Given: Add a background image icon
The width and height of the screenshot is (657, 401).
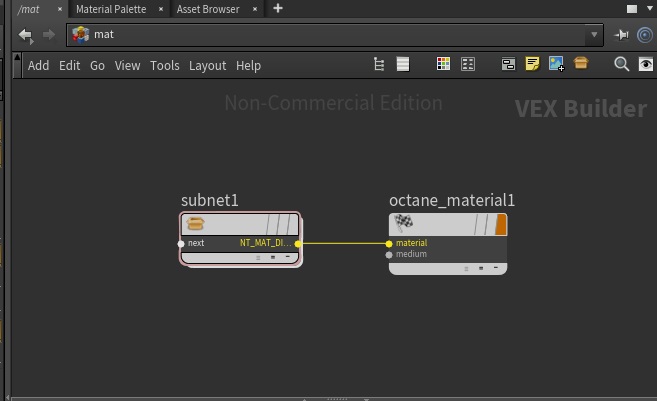Looking at the screenshot, I should (x=557, y=64).
